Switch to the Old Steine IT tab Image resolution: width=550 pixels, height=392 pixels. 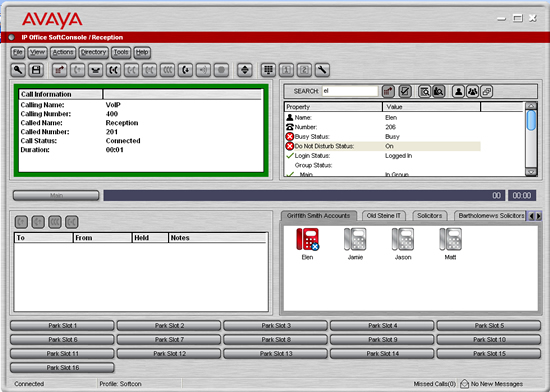[x=383, y=216]
